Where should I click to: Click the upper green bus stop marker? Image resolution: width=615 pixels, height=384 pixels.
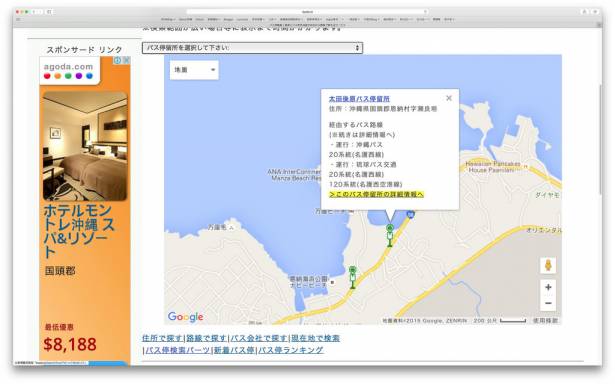point(389,235)
